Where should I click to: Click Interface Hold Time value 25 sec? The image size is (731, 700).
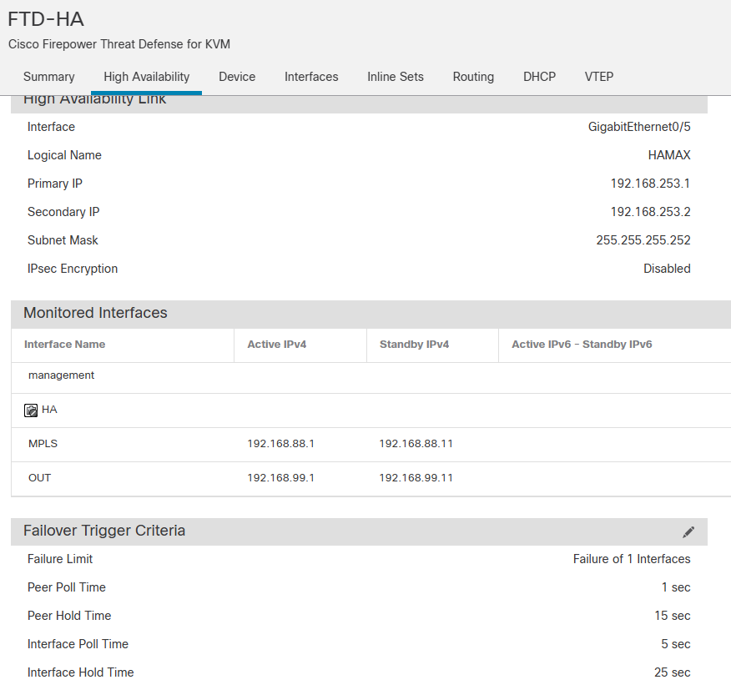click(x=673, y=673)
